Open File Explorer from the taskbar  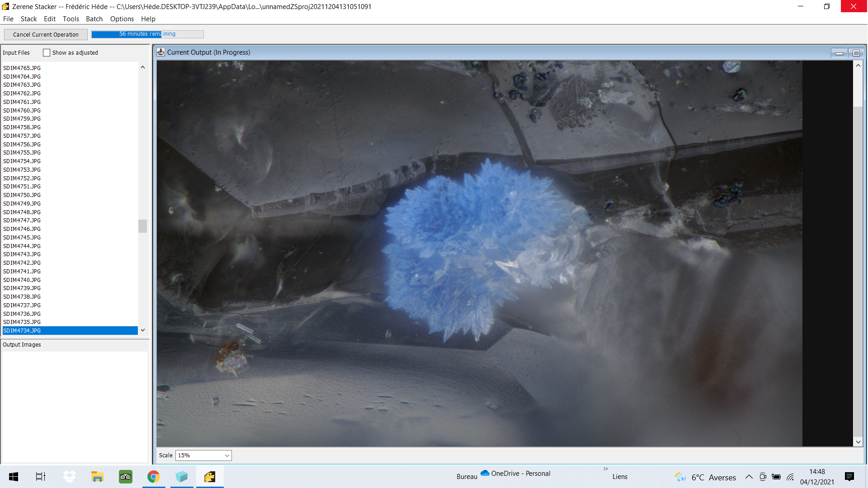(x=97, y=477)
